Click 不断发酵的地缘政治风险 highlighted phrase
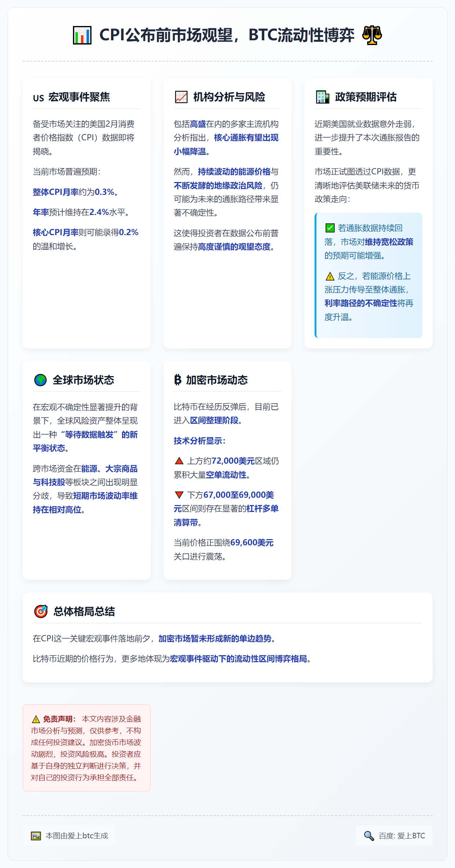The width and height of the screenshot is (455, 868). (218, 186)
